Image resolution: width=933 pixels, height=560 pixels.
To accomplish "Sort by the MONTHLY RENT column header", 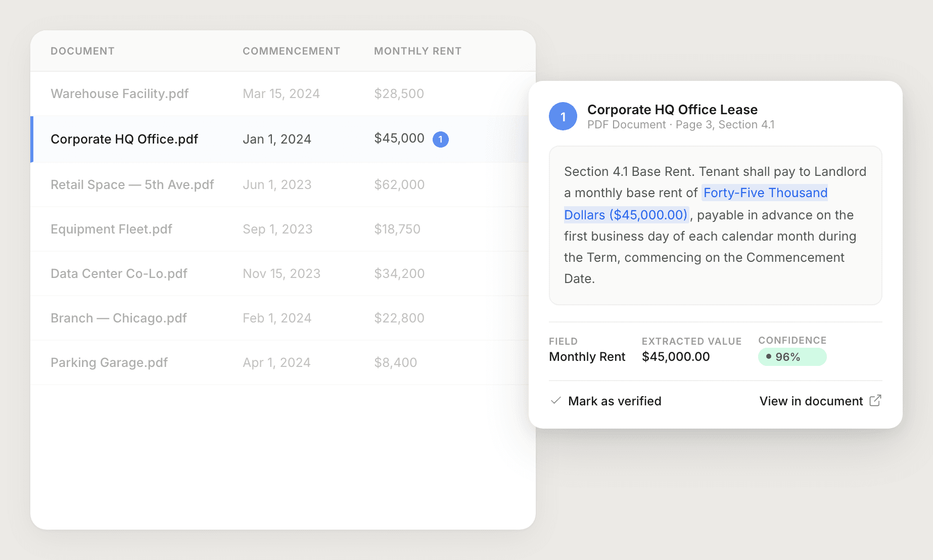I will 417,51.
